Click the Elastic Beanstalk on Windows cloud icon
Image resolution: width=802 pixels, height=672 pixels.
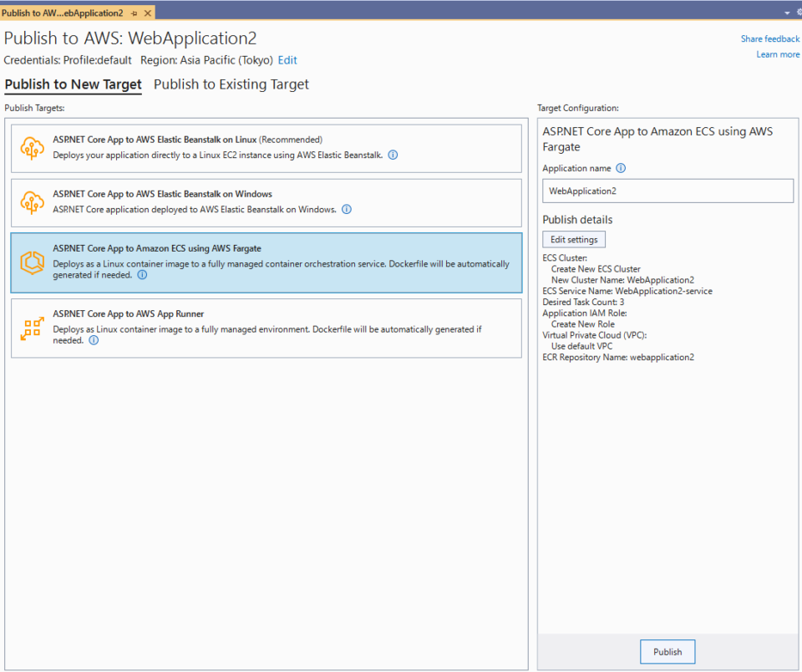(32, 202)
